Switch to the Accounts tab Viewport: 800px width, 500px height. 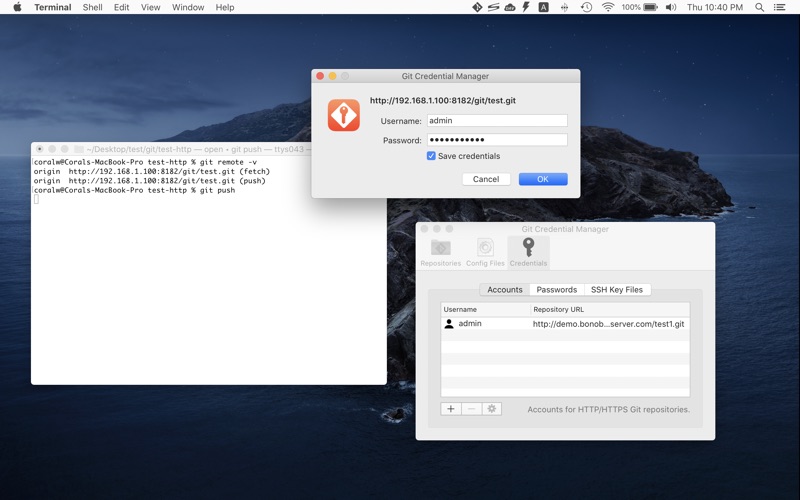coord(505,289)
